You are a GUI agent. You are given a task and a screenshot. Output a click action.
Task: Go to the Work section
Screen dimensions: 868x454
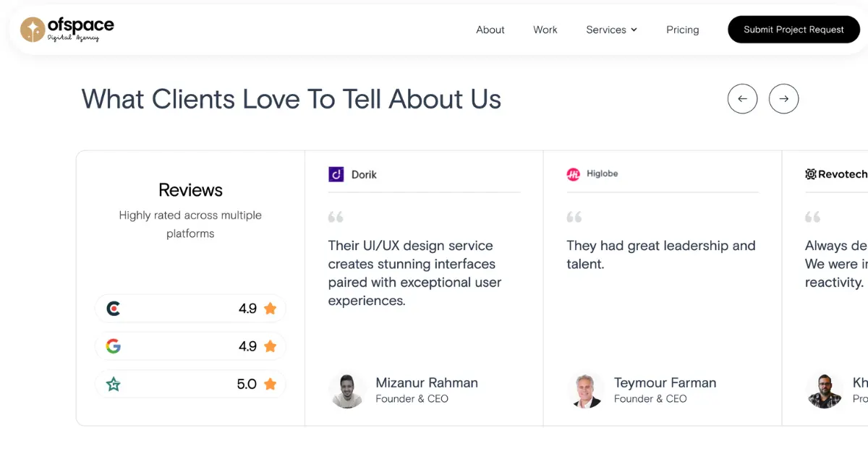click(x=545, y=30)
